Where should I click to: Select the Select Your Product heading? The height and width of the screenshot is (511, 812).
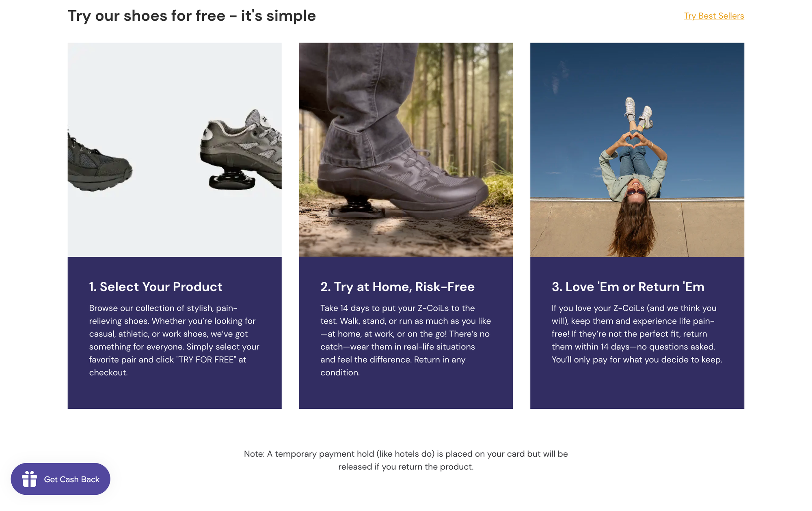(x=156, y=287)
